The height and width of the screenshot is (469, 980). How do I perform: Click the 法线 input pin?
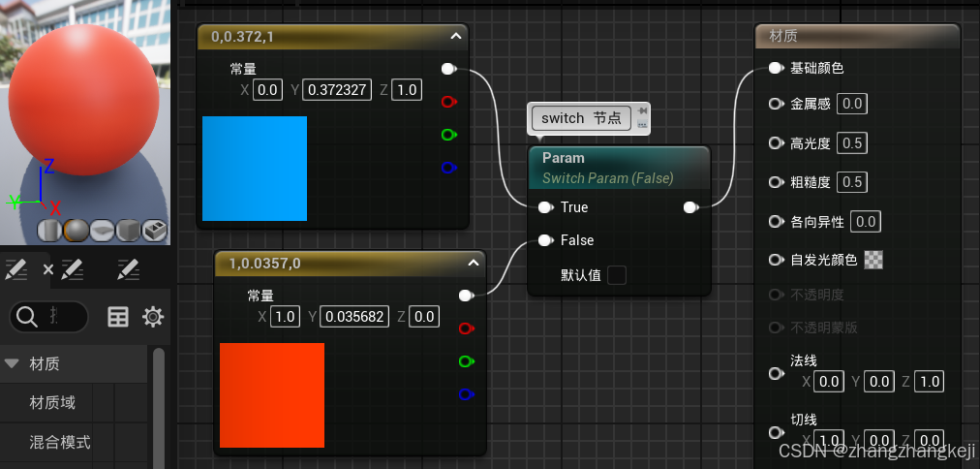tap(777, 373)
